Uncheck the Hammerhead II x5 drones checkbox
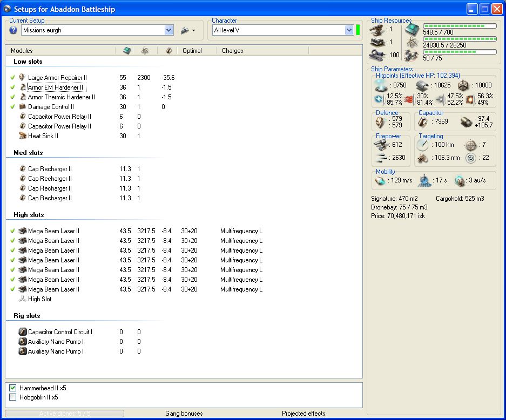506x420 pixels. [x=13, y=388]
